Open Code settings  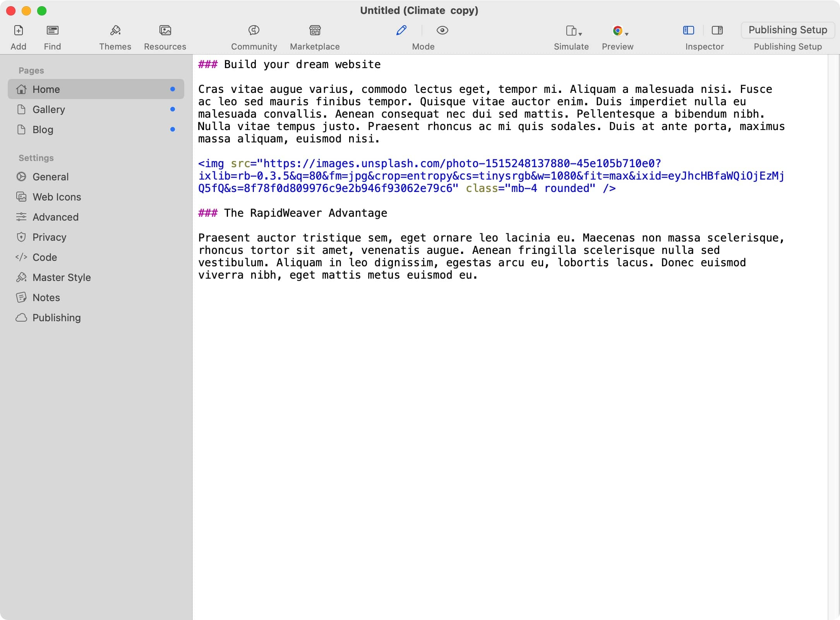pyautogui.click(x=96, y=257)
